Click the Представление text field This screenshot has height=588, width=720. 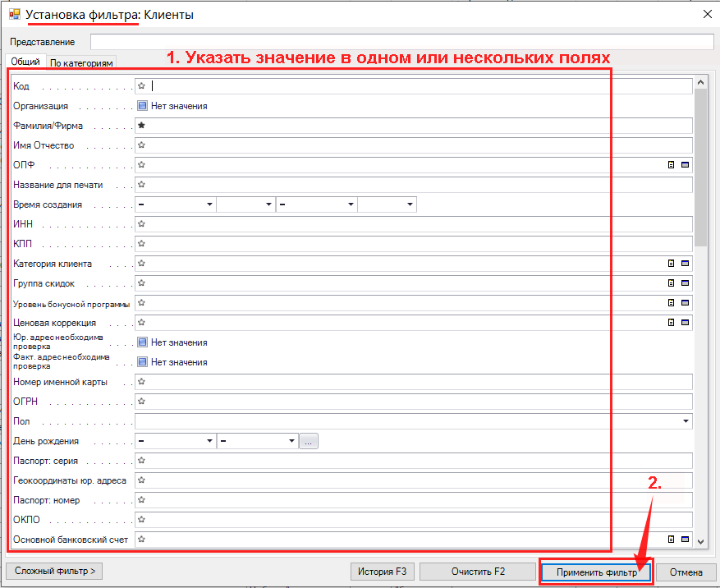401,42
